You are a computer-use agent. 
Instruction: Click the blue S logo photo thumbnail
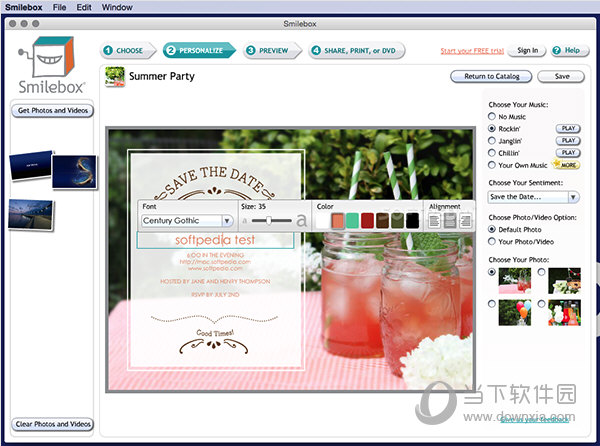tap(74, 172)
